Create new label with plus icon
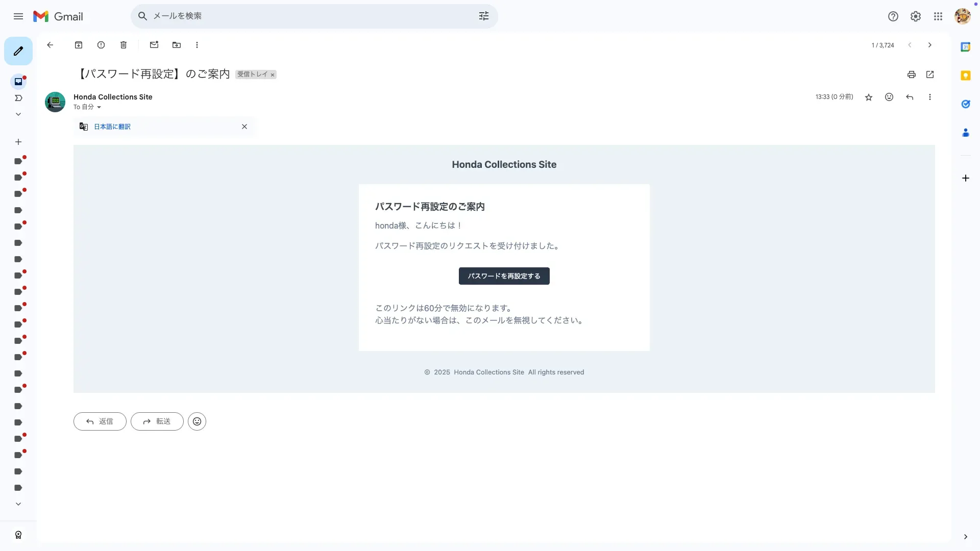 pyautogui.click(x=18, y=142)
